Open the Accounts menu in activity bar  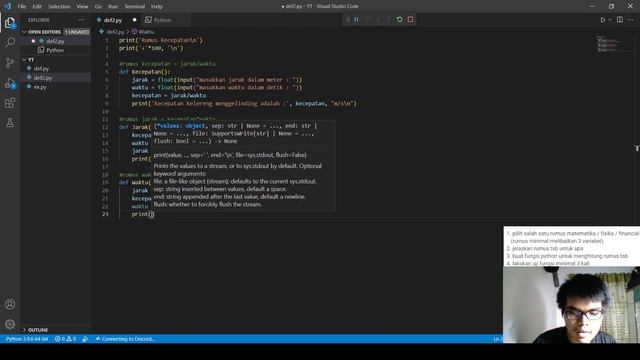coord(10,304)
